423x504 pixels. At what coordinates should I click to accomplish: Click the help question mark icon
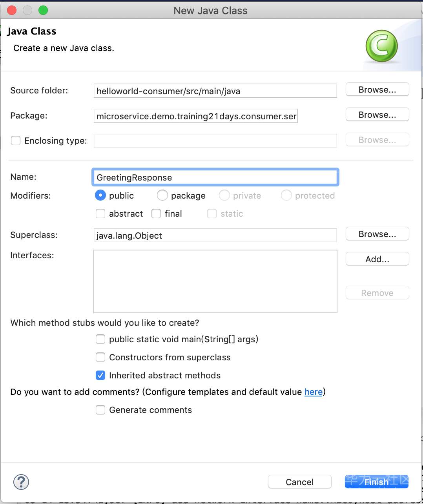[x=21, y=482]
